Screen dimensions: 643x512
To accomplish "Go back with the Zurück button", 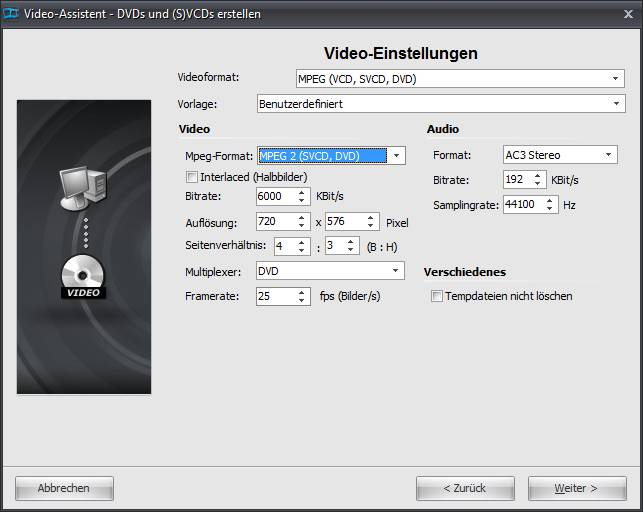I will tap(465, 488).
